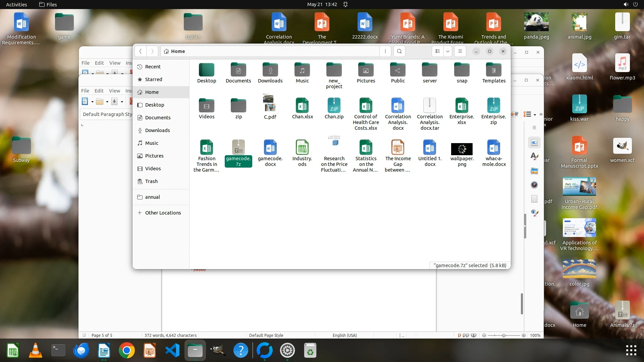The image size is (644, 362).
Task: Select the wallpaper.png file thumbnail
Action: [x=462, y=149]
